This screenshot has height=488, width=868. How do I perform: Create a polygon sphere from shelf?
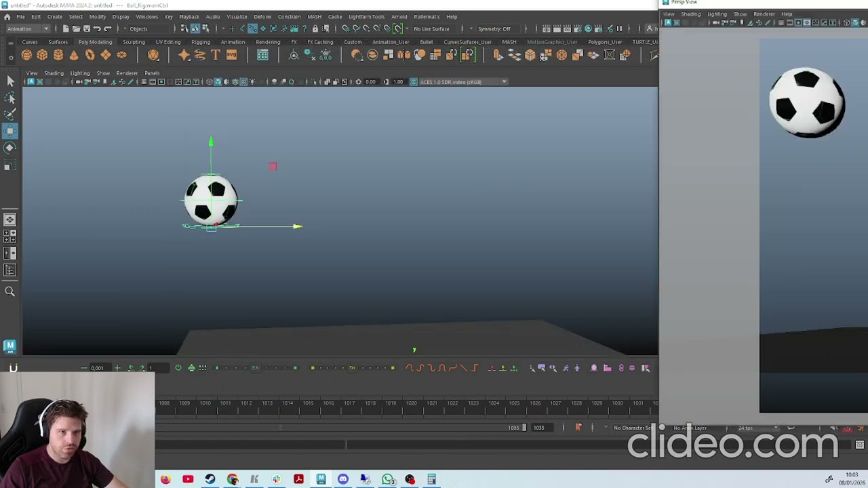[27, 55]
